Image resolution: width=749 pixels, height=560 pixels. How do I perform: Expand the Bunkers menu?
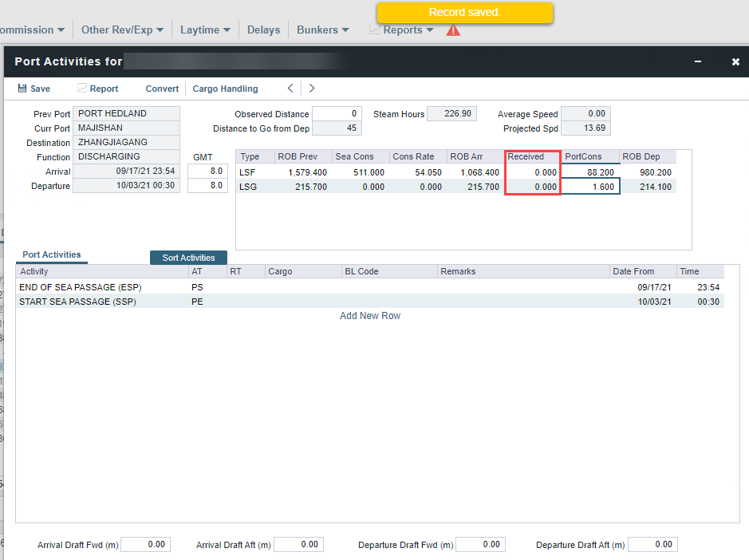[322, 30]
